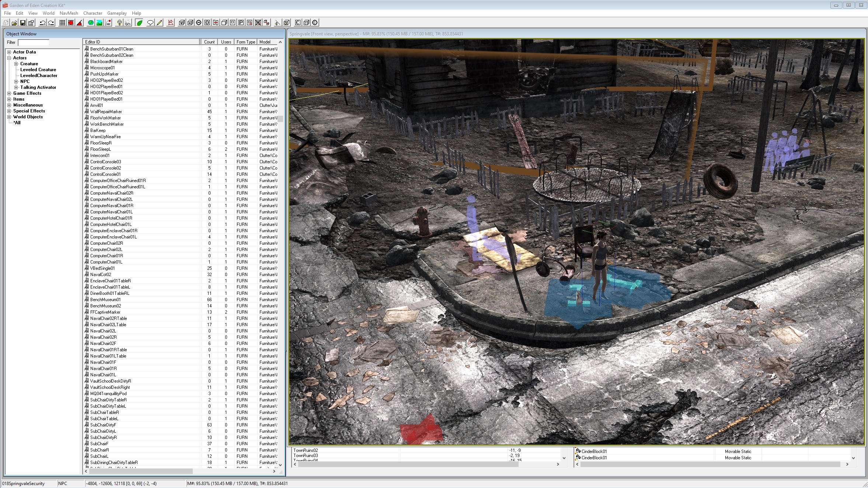
Task: Click the Undo arrow toolbar icon
Action: coord(42,23)
